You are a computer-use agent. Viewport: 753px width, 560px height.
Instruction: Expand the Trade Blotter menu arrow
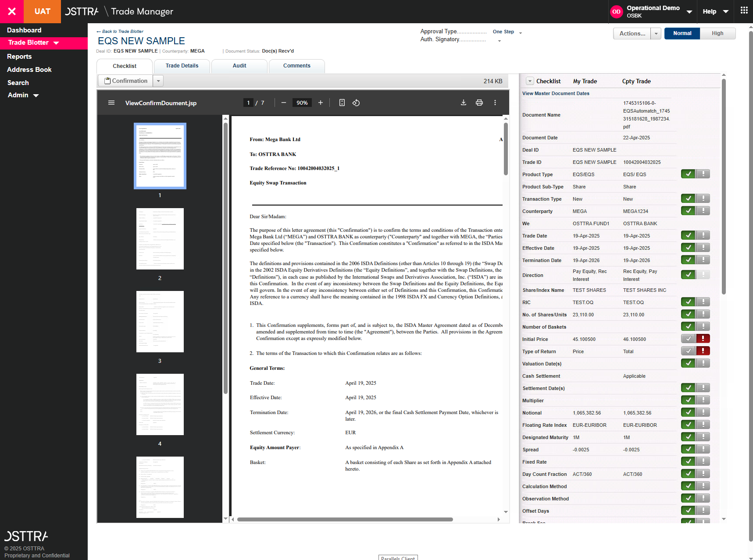(56, 43)
